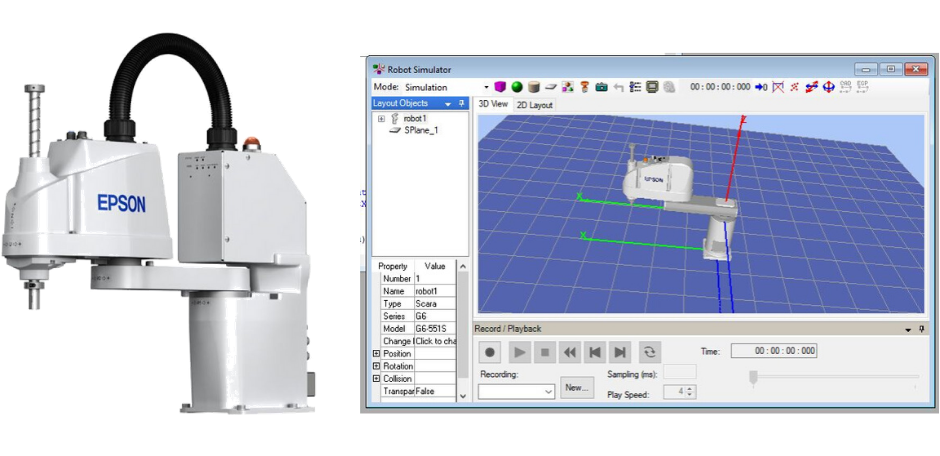Image resolution: width=940 pixels, height=456 pixels.
Task: Click the loop playback icon
Action: click(651, 351)
